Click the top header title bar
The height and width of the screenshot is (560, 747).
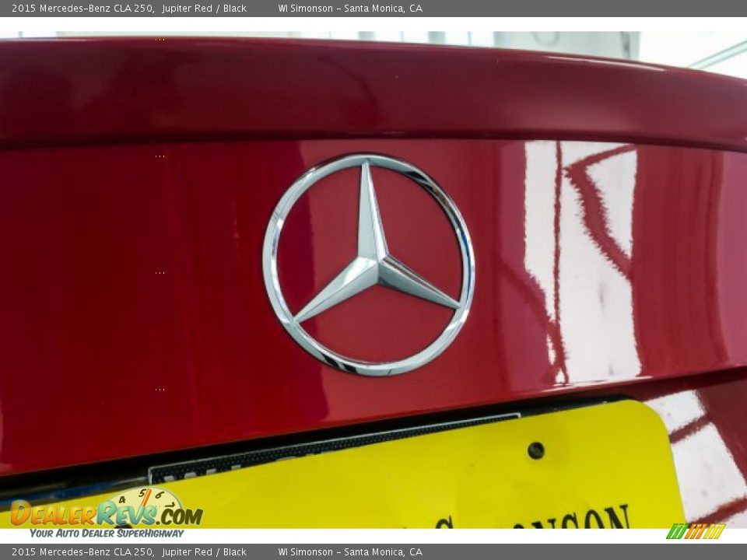tap(373, 9)
